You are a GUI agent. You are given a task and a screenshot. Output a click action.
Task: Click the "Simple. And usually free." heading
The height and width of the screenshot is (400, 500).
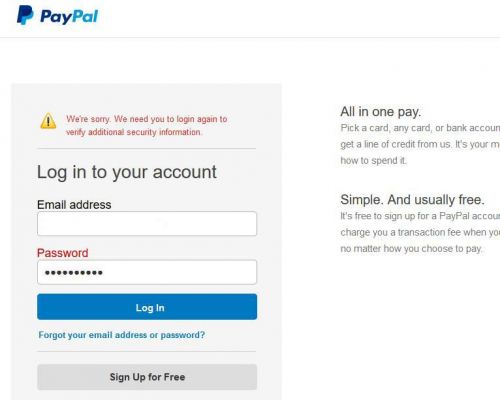(412, 200)
